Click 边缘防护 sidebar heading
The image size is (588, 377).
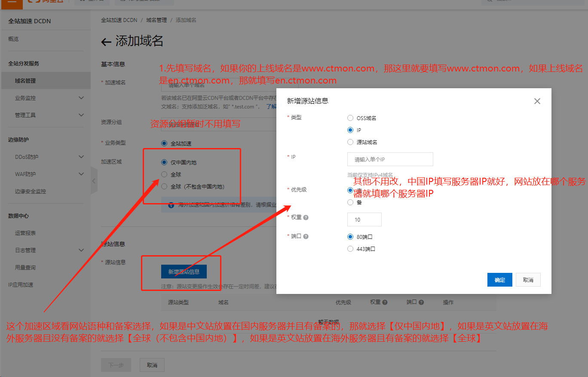pos(18,139)
